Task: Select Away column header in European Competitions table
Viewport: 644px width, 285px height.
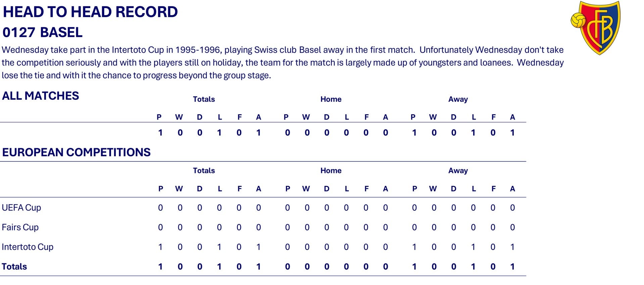Action: pyautogui.click(x=458, y=170)
